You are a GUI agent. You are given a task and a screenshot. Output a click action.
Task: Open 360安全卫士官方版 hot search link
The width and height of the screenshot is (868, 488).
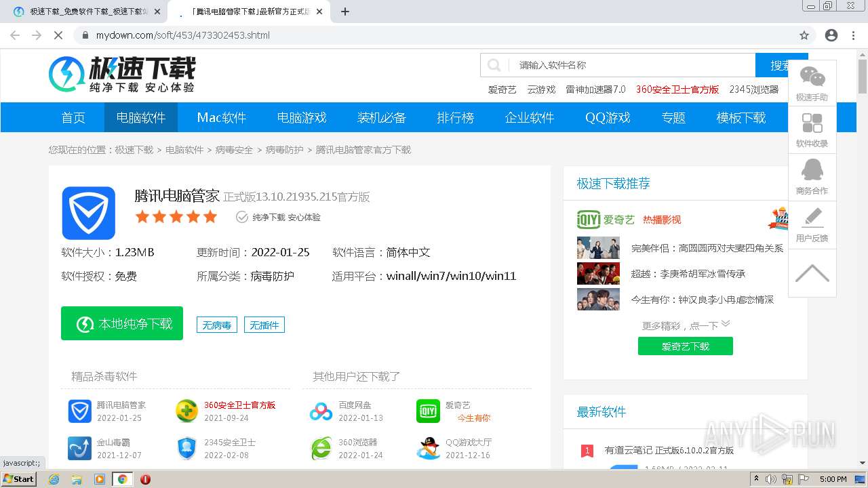point(677,89)
